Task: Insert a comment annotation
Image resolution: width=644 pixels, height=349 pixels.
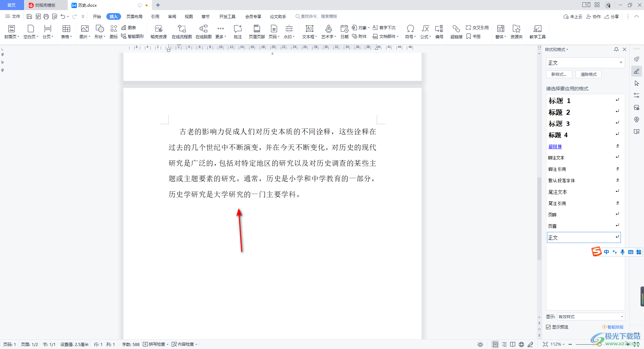Action: coord(238,32)
